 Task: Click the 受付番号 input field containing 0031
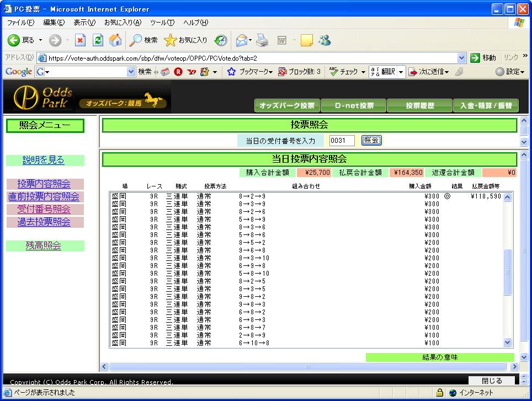(342, 140)
